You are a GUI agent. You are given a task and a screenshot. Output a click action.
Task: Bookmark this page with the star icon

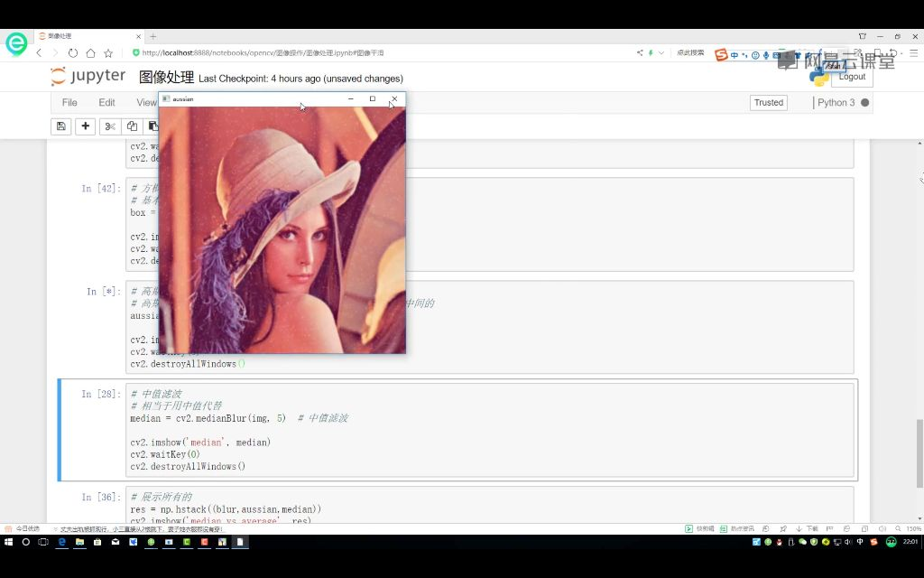click(x=108, y=53)
